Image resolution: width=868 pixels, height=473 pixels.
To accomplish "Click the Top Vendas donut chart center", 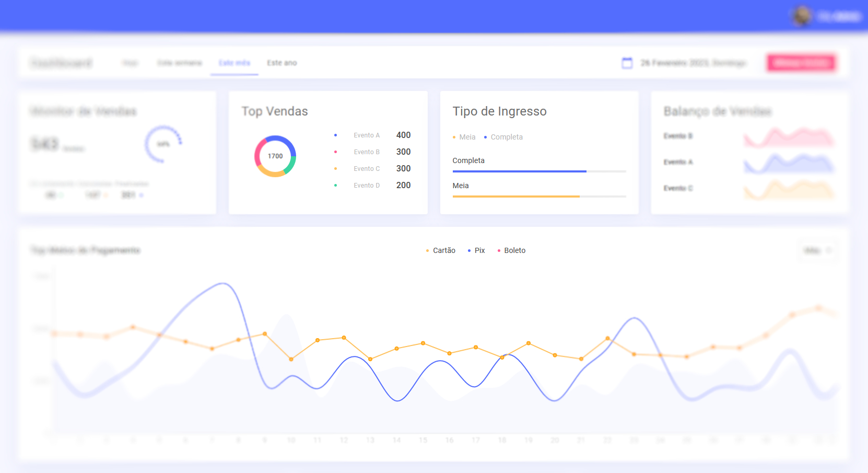I will coord(275,156).
